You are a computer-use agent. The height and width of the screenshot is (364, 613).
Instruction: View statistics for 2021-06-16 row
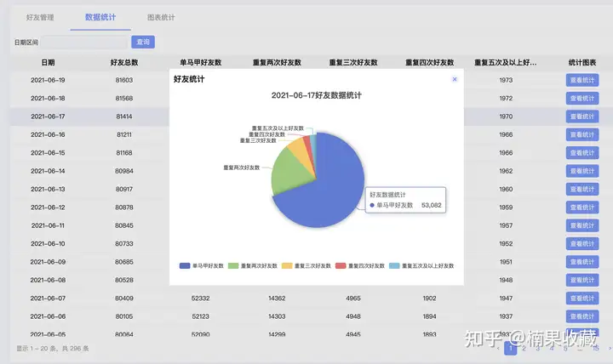coord(582,134)
